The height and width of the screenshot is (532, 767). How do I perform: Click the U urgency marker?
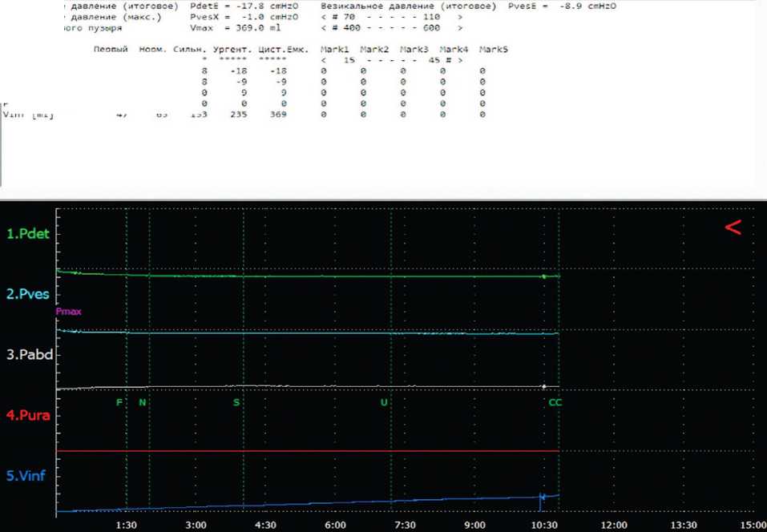pos(384,402)
